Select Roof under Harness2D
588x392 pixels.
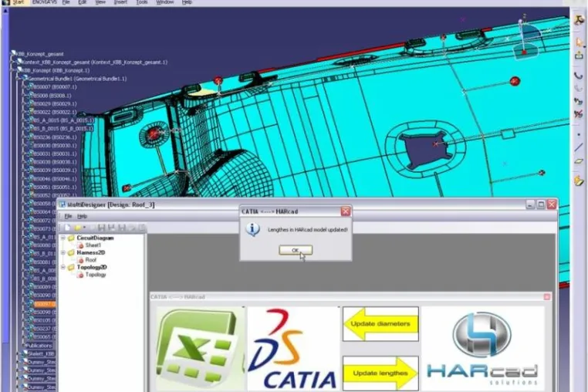point(91,260)
